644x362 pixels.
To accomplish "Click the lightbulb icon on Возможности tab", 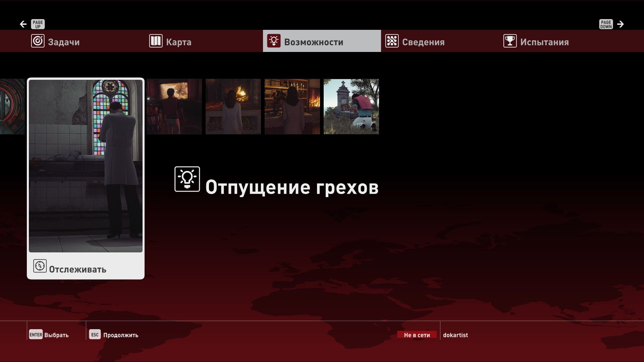I will coord(274,41).
